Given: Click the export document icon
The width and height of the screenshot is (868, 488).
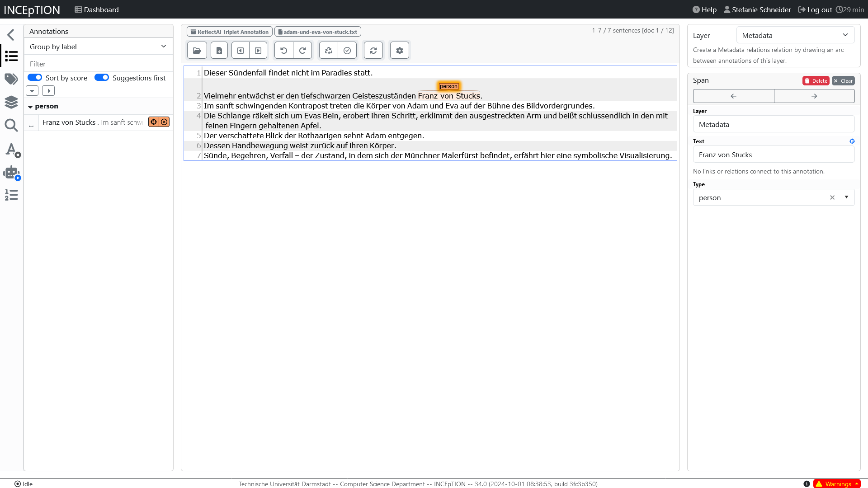Looking at the screenshot, I should pyautogui.click(x=219, y=51).
